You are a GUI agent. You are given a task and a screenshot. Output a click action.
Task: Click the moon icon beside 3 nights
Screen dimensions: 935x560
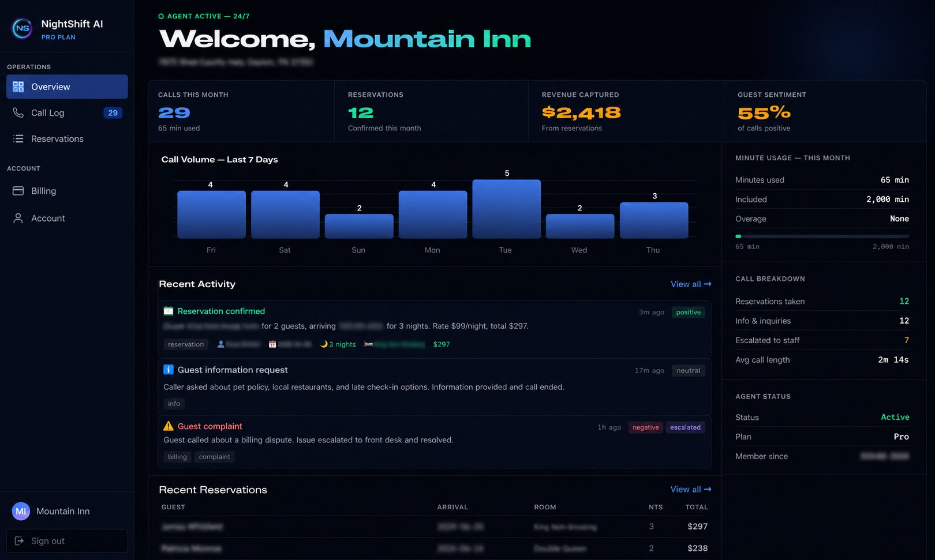(x=324, y=344)
